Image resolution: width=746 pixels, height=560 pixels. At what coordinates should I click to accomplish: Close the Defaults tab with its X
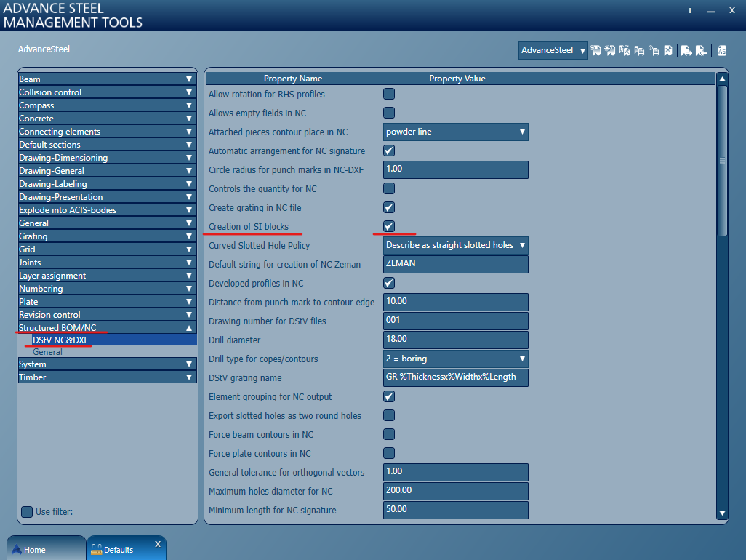coord(158,544)
